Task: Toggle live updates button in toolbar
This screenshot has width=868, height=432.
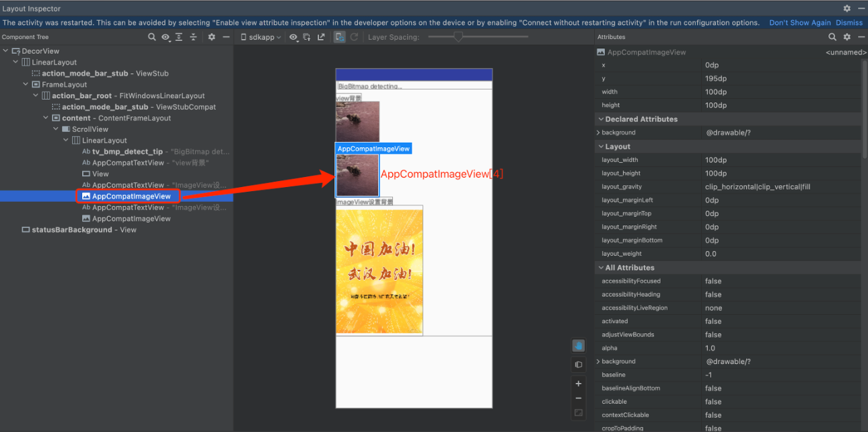Action: [x=340, y=37]
